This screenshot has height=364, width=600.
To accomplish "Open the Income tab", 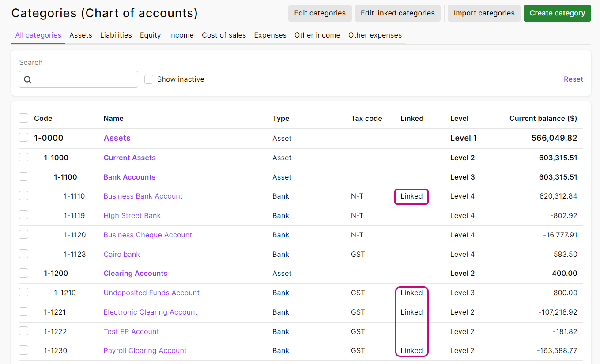I will (x=181, y=35).
